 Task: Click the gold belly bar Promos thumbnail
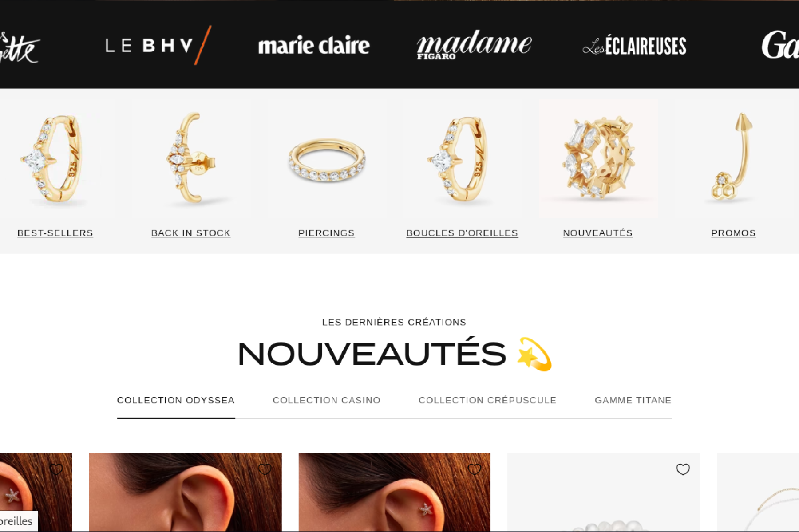point(733,158)
